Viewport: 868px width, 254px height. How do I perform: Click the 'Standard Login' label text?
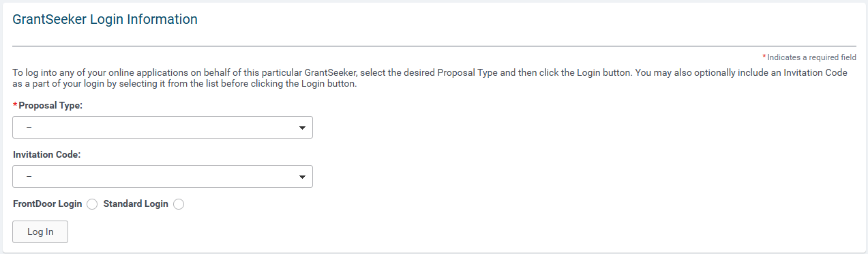coord(136,204)
